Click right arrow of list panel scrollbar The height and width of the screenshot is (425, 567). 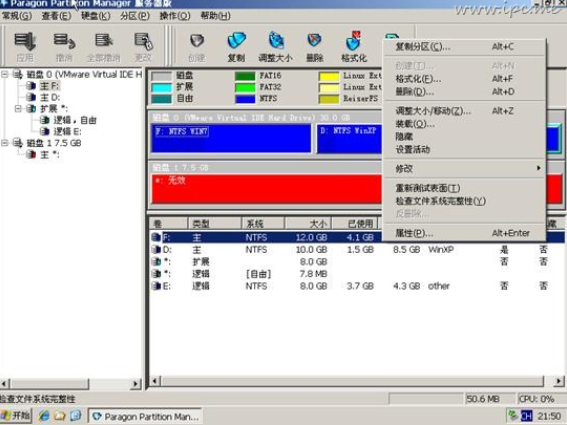(x=559, y=381)
